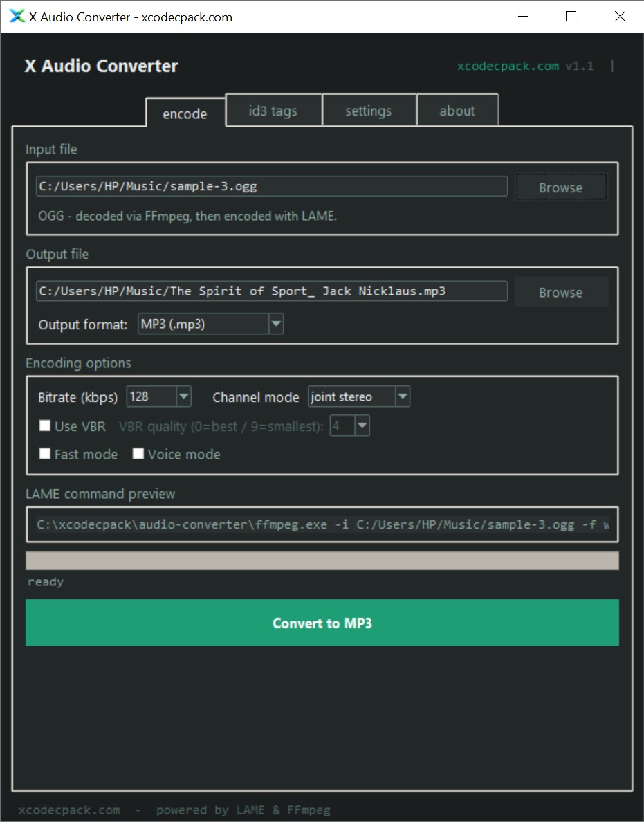Click the LAME command preview field

coord(322,524)
